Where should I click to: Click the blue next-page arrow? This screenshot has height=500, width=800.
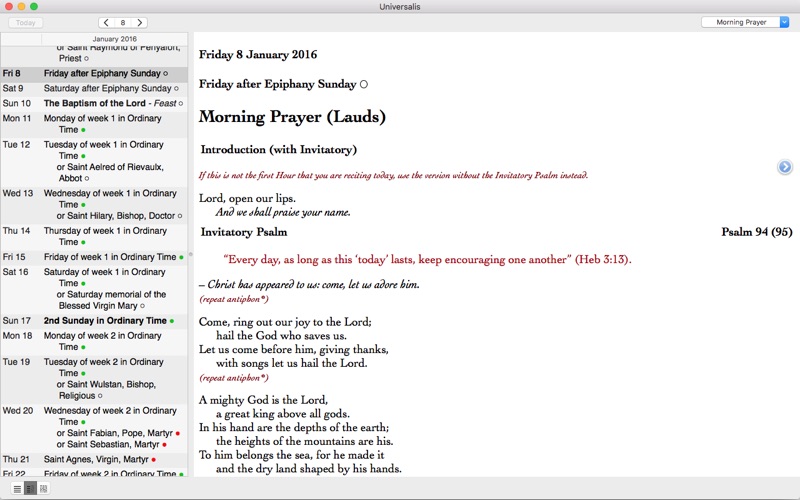(x=785, y=167)
